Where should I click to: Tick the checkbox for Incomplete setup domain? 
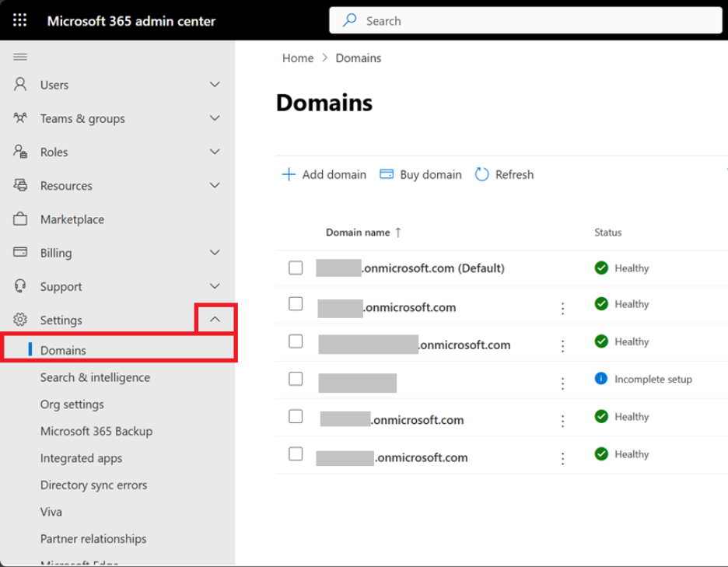click(x=296, y=379)
